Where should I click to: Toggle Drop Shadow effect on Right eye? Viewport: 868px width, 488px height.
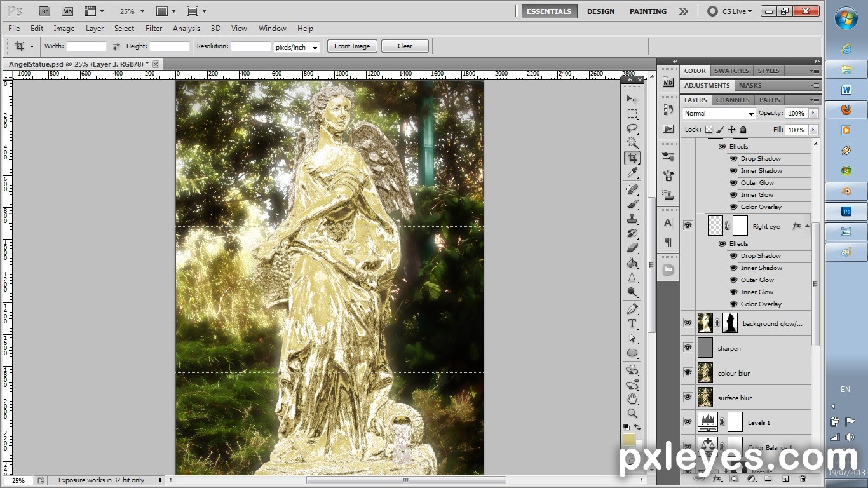[x=733, y=255]
